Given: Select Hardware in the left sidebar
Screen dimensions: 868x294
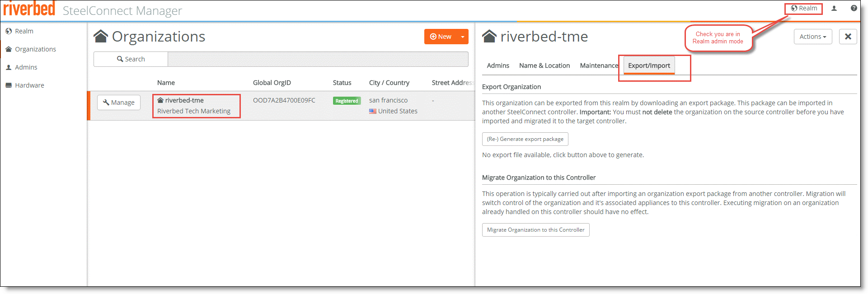Looking at the screenshot, I should coord(25,85).
